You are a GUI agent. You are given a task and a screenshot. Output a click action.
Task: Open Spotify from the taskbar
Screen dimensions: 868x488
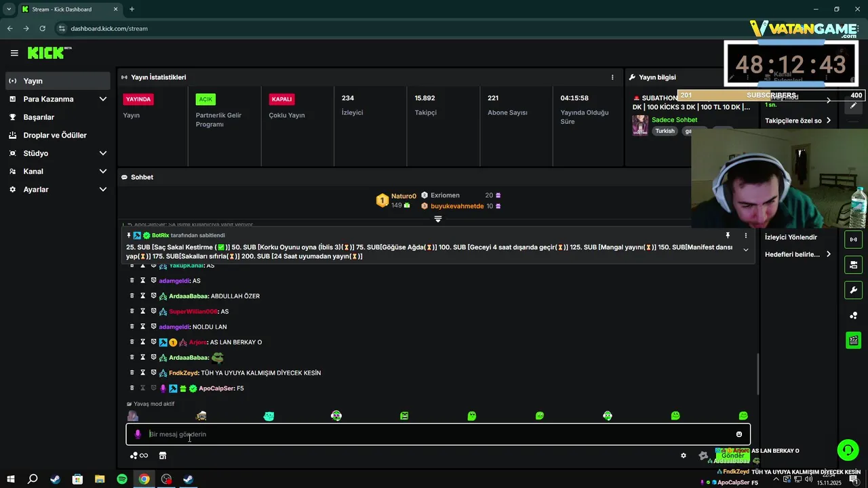click(122, 479)
